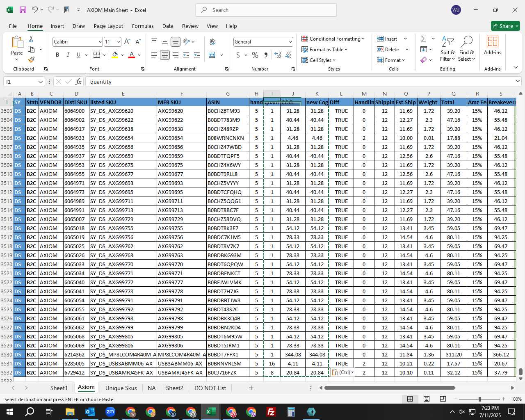Add a new sheet with plus button

tap(251, 388)
